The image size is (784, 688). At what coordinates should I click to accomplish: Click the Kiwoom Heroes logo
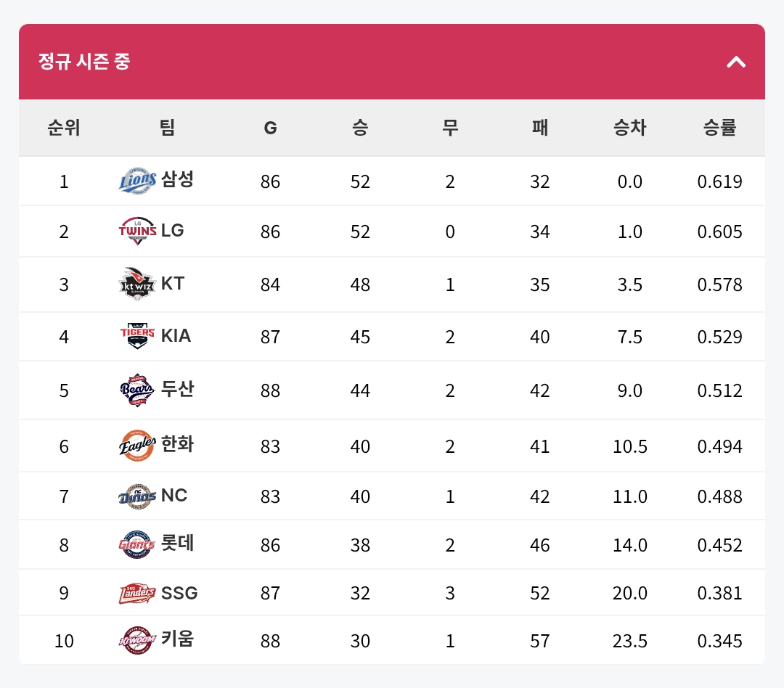137,640
